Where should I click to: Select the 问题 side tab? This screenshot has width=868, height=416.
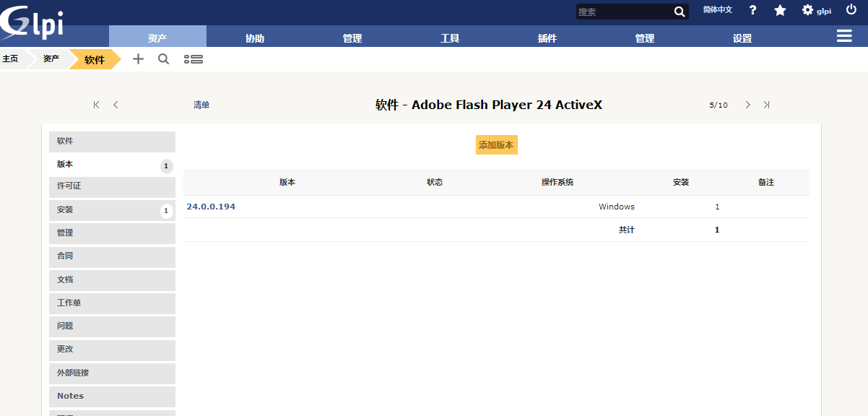point(112,326)
